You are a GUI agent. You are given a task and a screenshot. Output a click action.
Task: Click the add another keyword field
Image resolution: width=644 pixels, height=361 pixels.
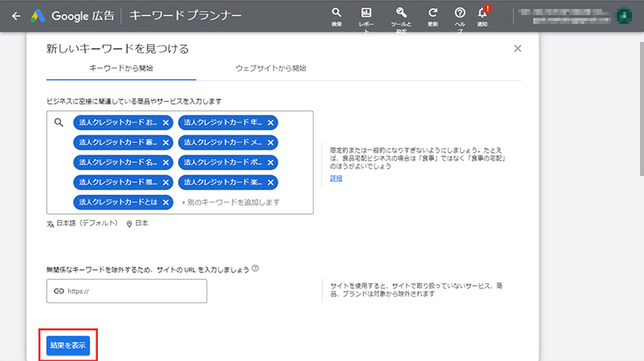[230, 202]
